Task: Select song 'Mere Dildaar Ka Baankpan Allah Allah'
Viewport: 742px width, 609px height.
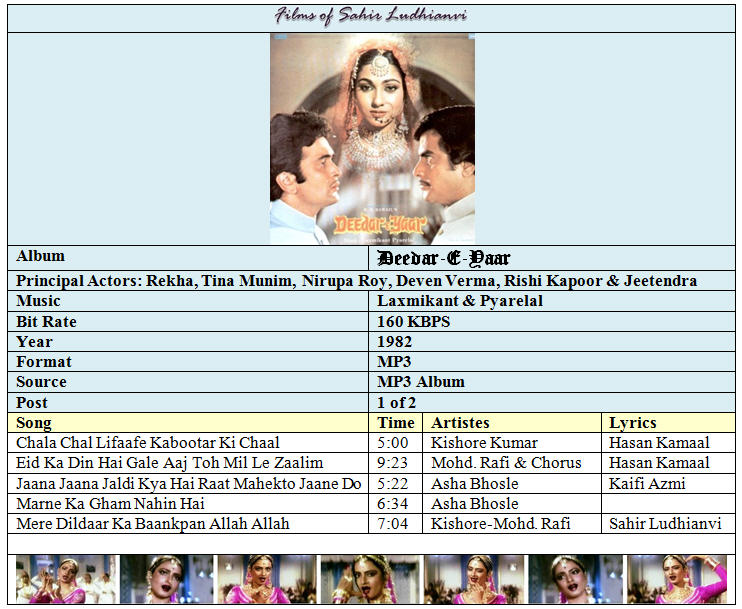Action: click(152, 524)
